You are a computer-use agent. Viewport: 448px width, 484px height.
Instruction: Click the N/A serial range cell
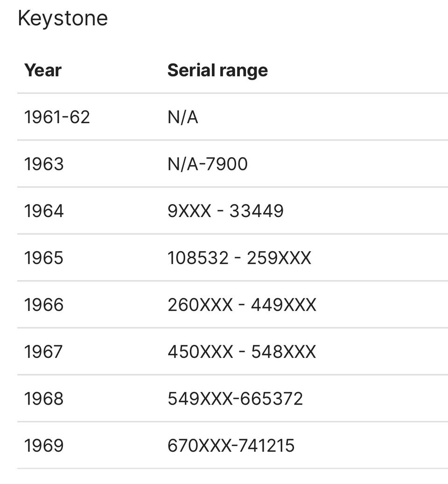click(182, 117)
